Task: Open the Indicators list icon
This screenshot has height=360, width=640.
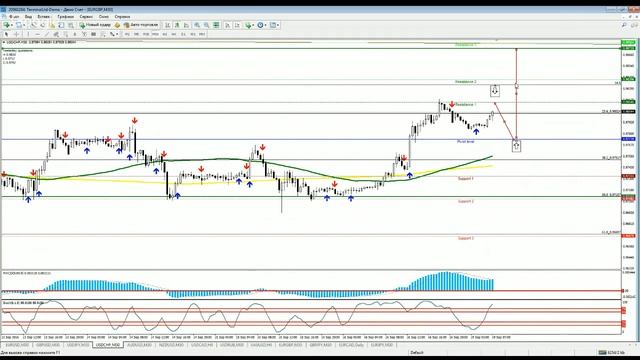Action: pyautogui.click(x=248, y=25)
